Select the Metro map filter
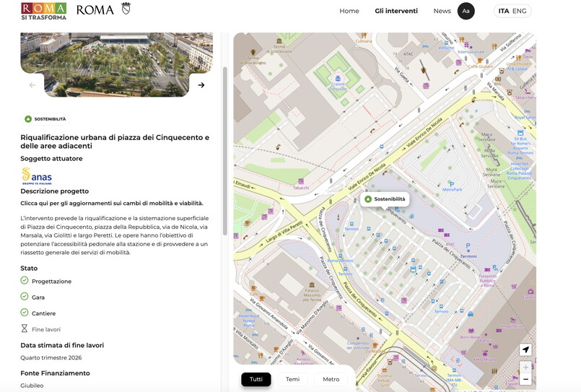Screen dimensions: 581x392 point(331,379)
